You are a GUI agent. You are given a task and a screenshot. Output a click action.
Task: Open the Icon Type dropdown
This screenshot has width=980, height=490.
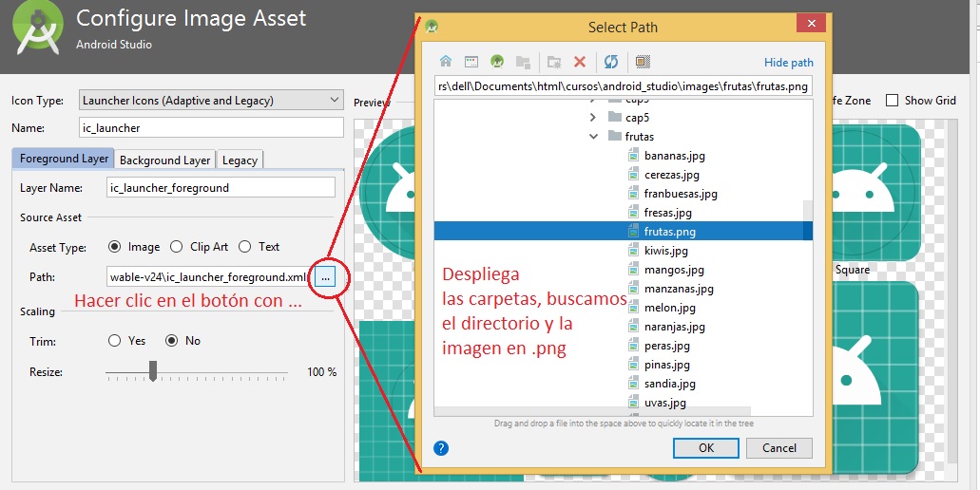coord(211,100)
